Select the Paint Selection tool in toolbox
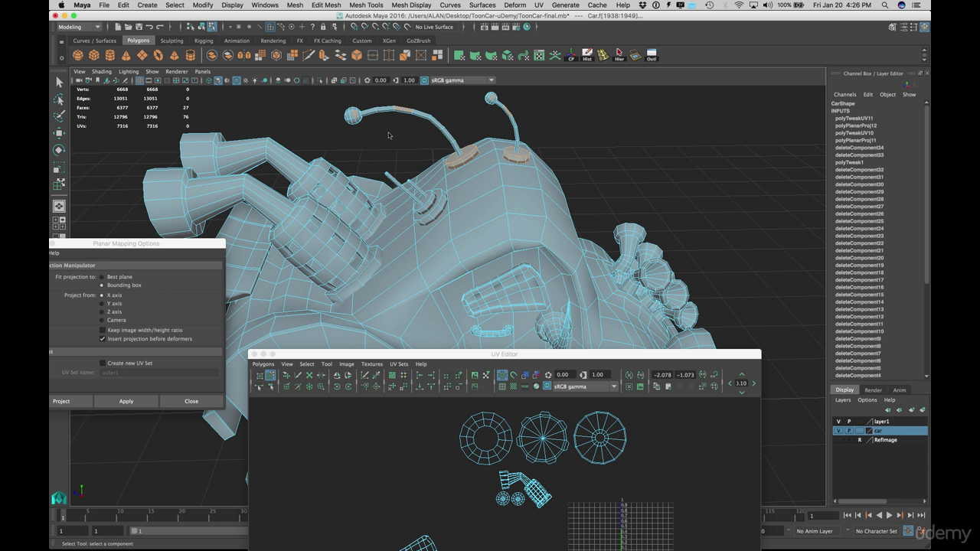This screenshot has width=980, height=551. [59, 116]
